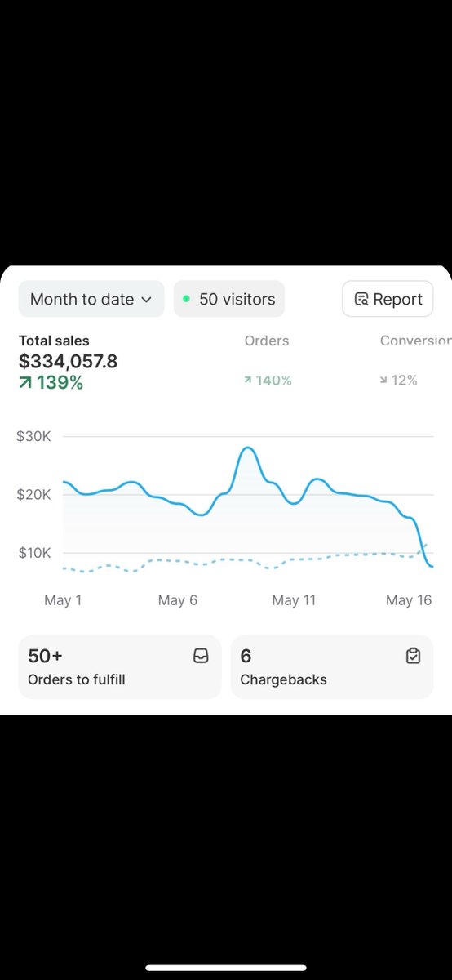Open the Report button

[388, 299]
